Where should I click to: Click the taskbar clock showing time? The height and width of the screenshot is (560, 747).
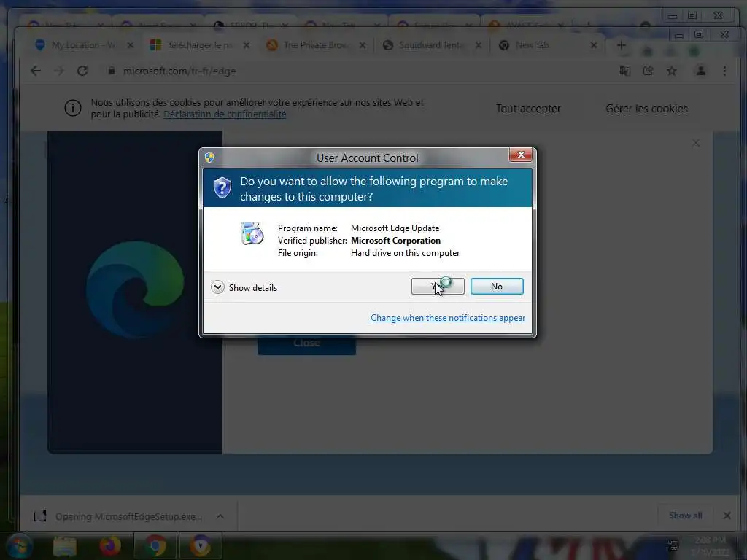(710, 545)
